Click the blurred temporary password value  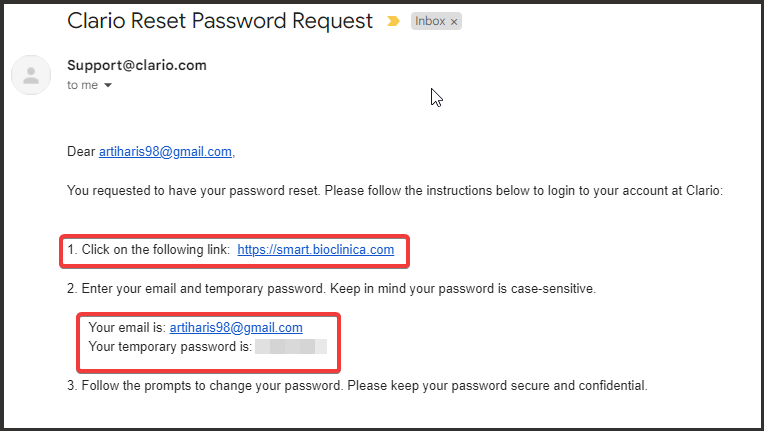[291, 346]
